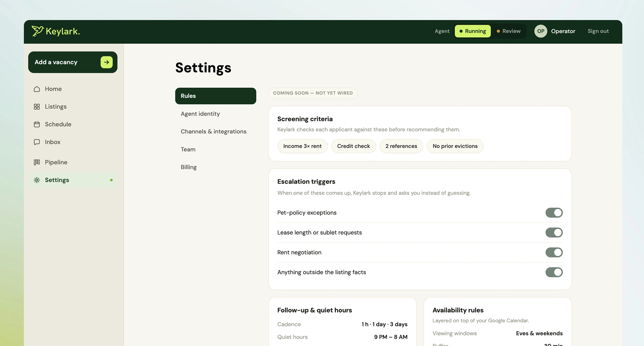
Task: Open Inbox from the sidebar
Action: click(73, 142)
